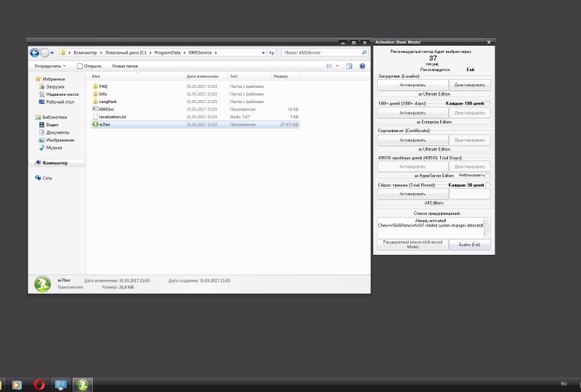Click 'Активировать' under Загрузчик (Loader)
Viewport: 581px width, 392px height.
pyautogui.click(x=413, y=85)
